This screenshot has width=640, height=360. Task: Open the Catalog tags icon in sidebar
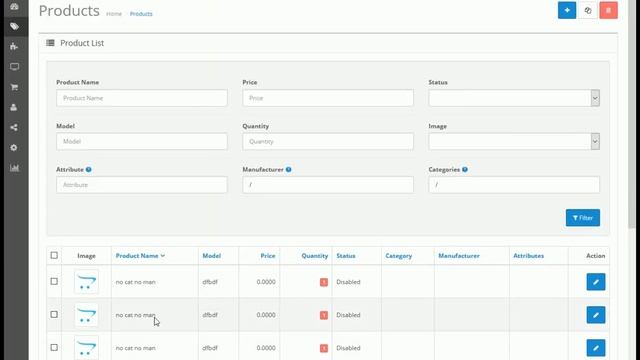click(14, 27)
